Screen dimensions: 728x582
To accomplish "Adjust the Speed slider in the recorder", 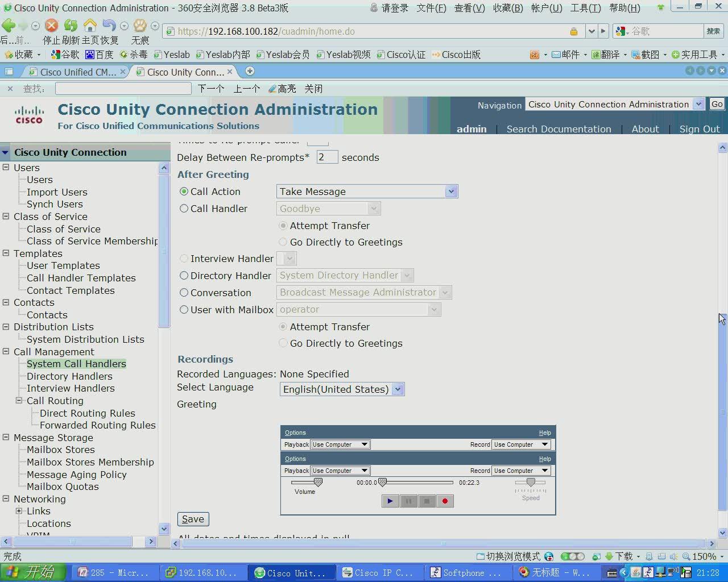I will coord(531,483).
